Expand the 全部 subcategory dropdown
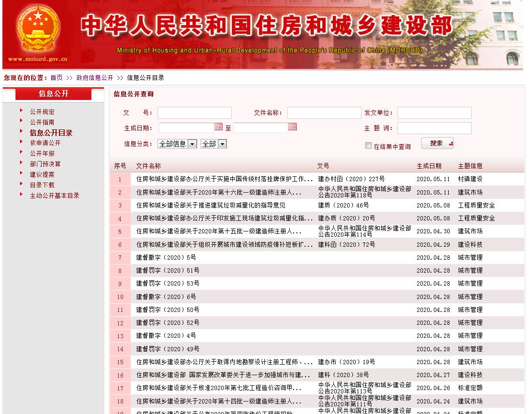The image size is (532, 414). click(x=214, y=144)
